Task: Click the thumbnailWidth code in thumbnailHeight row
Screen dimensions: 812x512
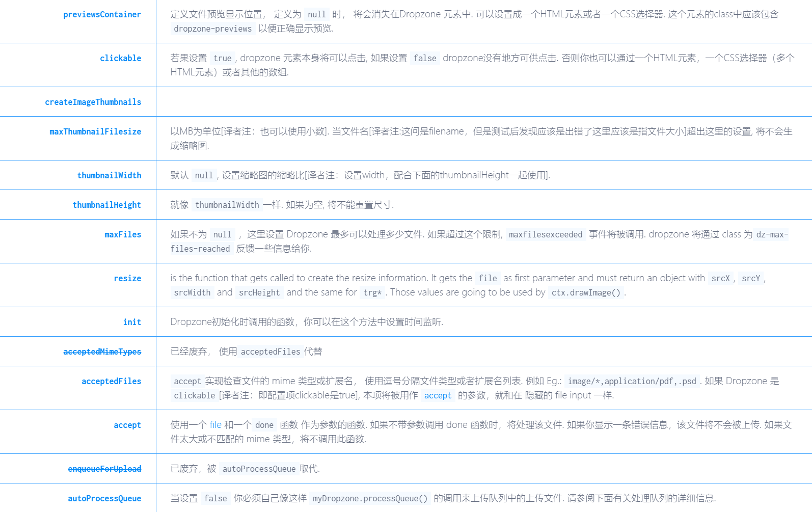Action: point(227,205)
